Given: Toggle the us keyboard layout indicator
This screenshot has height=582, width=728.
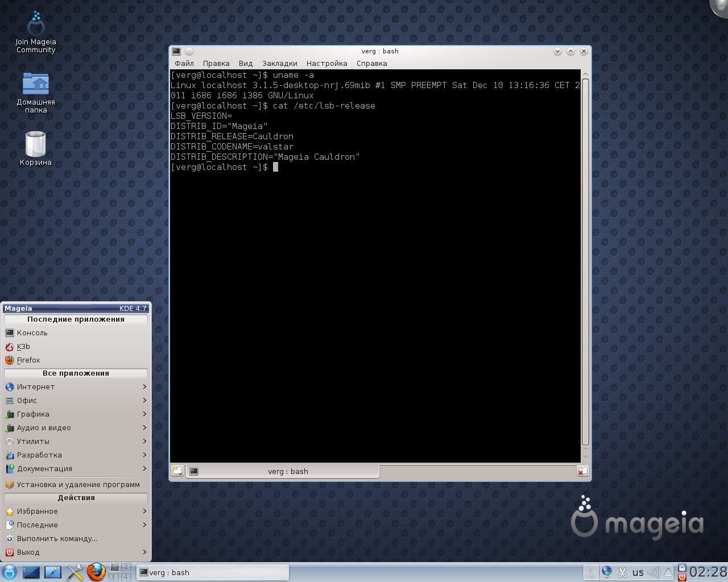Looking at the screenshot, I should pos(638,572).
